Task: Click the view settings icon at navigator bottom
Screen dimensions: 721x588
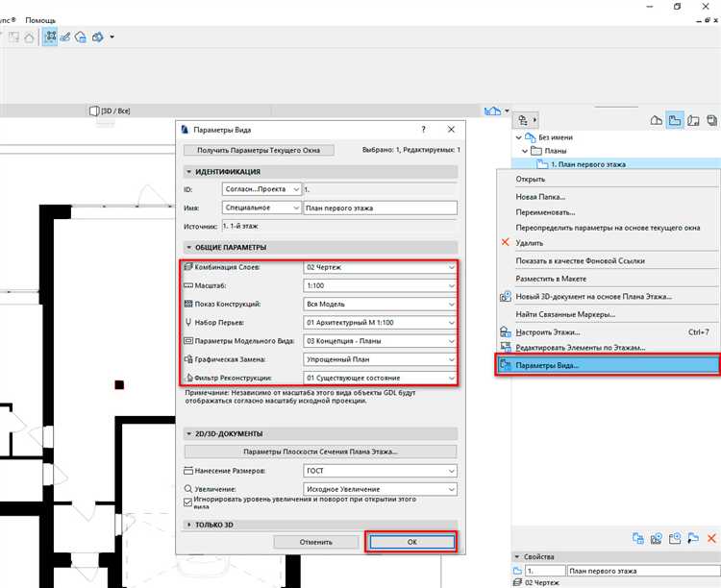Action: [637, 538]
